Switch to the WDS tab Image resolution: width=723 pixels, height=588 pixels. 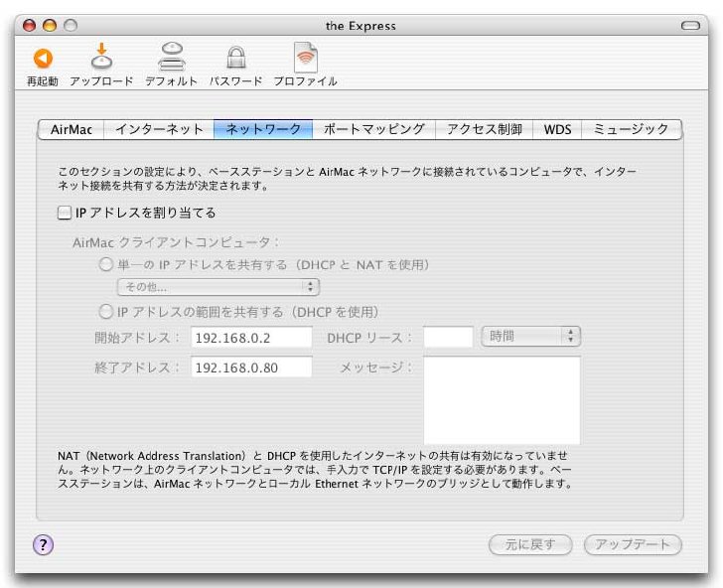[x=557, y=129]
